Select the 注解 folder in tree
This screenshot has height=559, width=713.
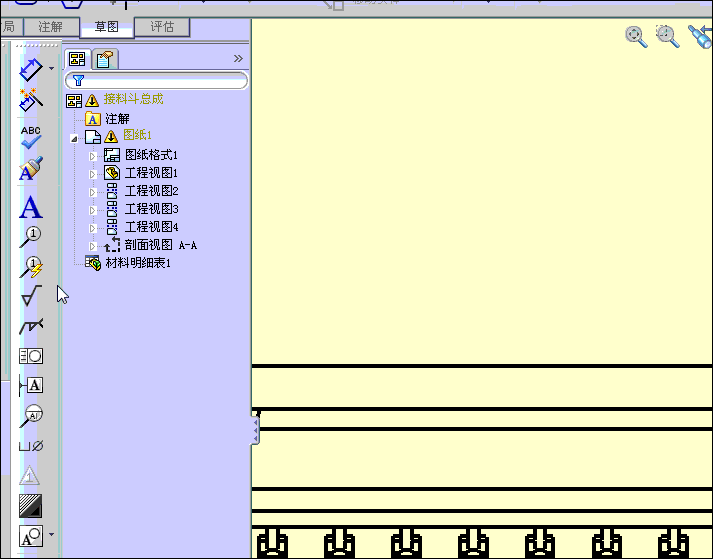click(117, 119)
